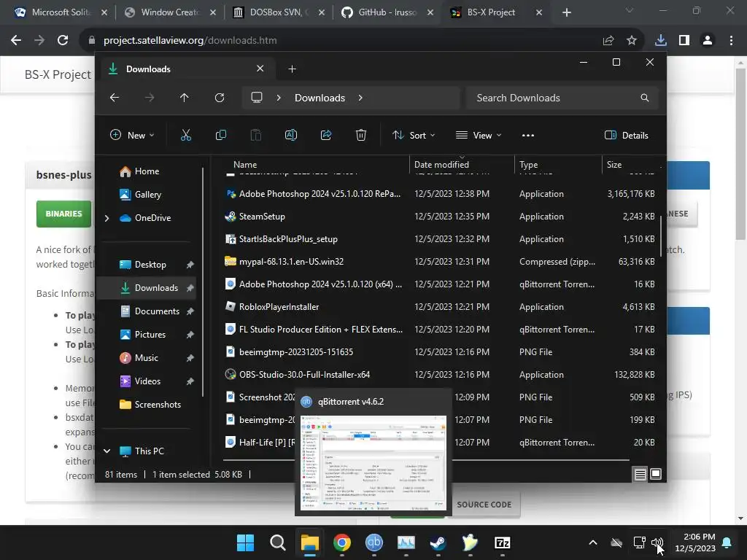Toggle Chrome side panel
This screenshot has height=560, width=747.
[x=684, y=41]
